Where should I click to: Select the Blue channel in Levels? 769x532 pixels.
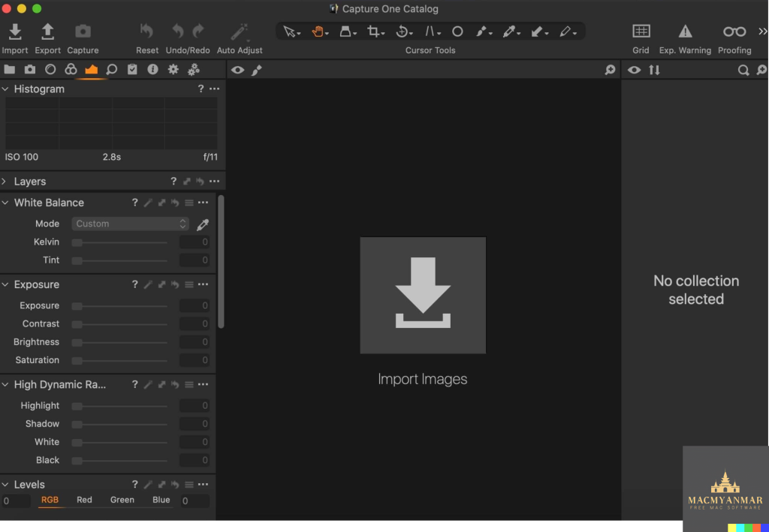161,500
